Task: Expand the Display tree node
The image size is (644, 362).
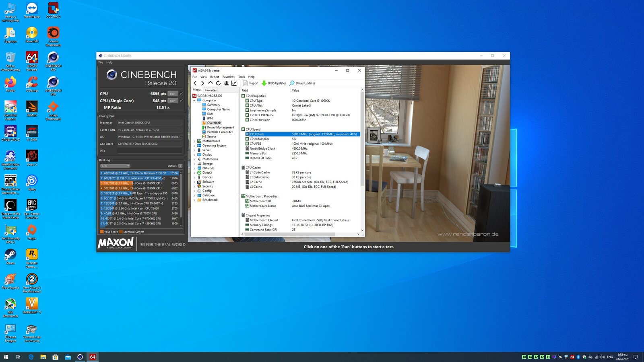Action: 194,155
